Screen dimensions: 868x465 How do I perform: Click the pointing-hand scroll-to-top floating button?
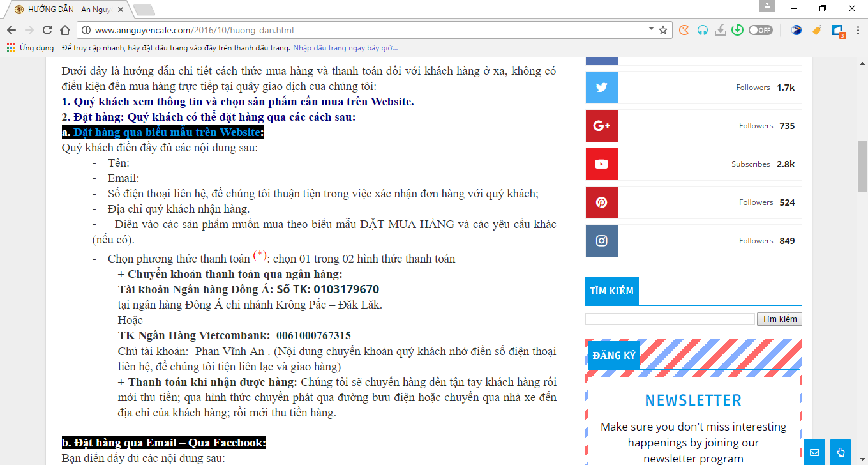point(841,452)
